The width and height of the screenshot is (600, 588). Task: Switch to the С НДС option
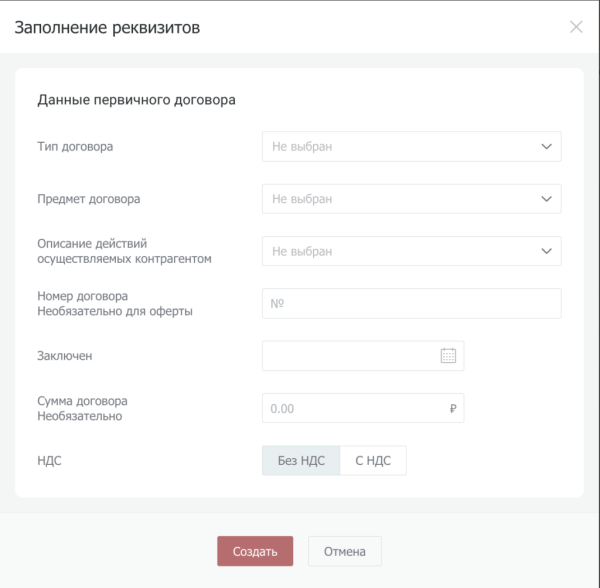click(373, 461)
